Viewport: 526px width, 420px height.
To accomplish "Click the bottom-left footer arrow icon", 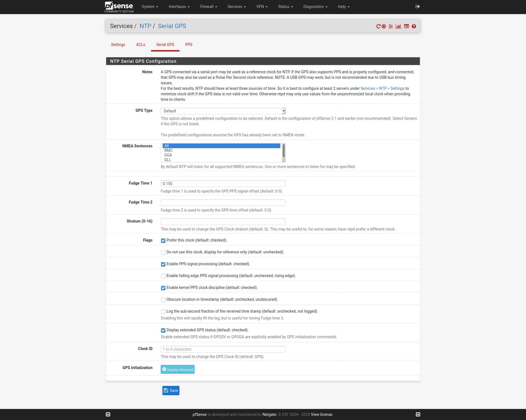I will [108, 414].
